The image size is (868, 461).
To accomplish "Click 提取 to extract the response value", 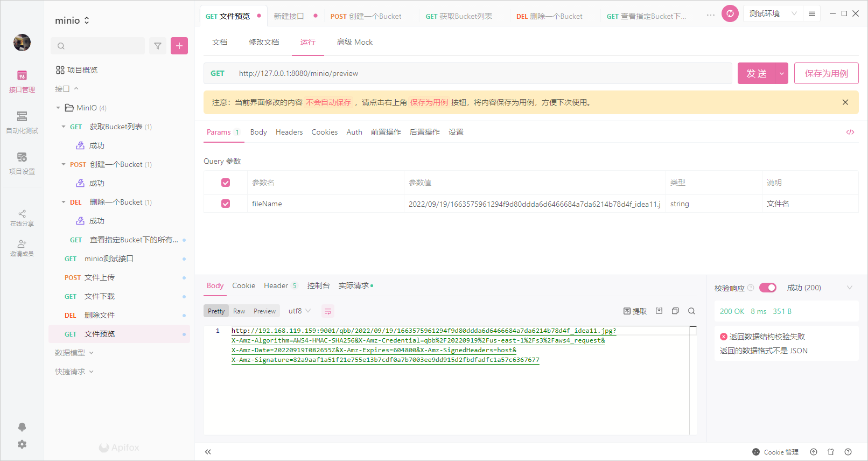I will pos(635,311).
